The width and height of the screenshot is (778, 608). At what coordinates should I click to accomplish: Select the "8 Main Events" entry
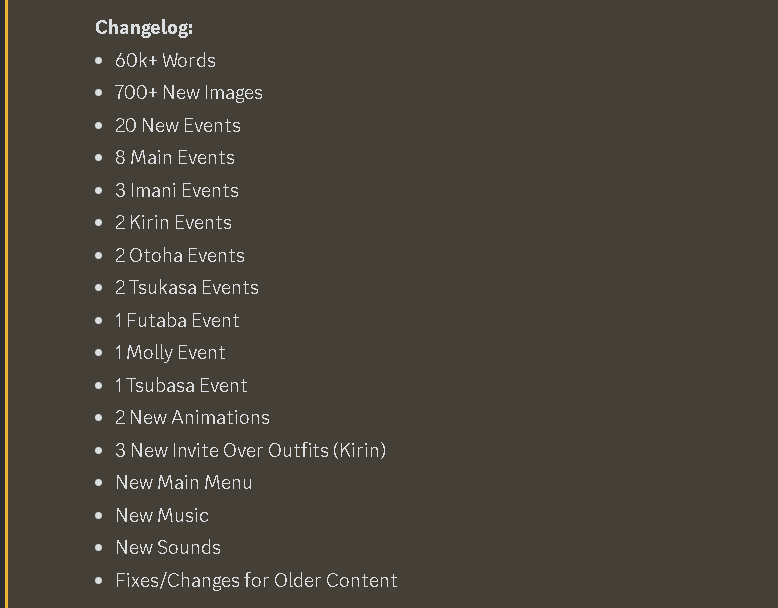(x=174, y=158)
